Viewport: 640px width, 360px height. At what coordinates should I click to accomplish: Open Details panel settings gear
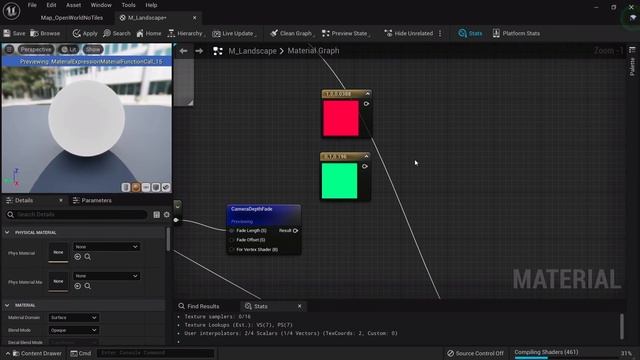point(167,215)
